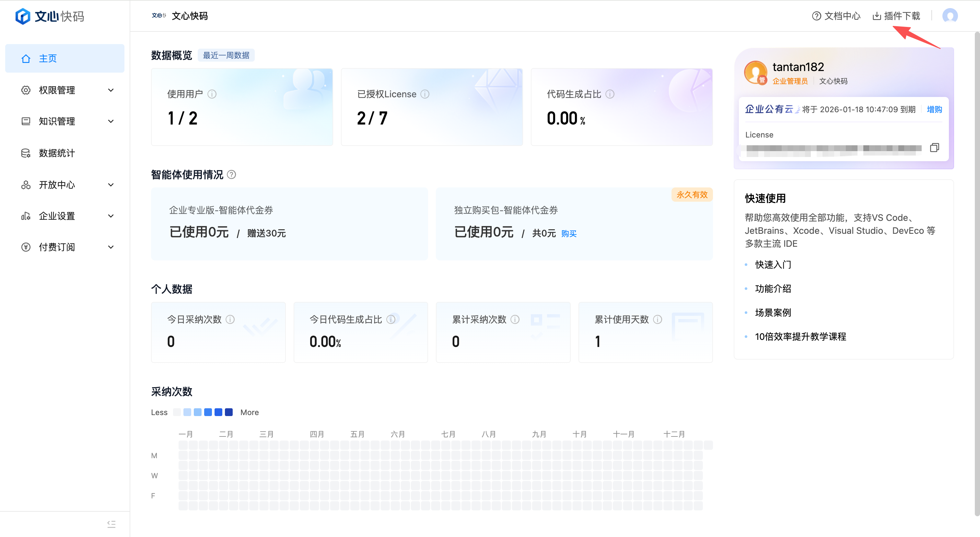Click help icon beside 智能体使用情况

231,175
